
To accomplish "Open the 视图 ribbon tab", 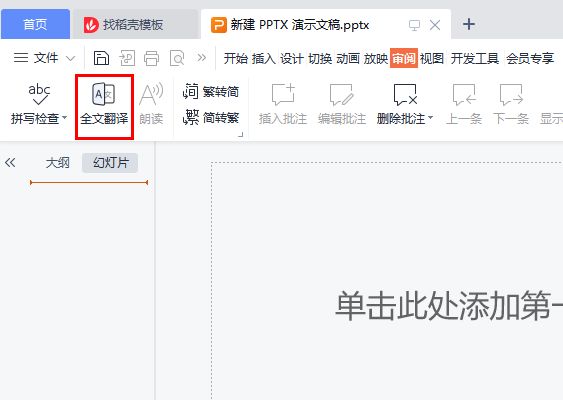I will tap(432, 58).
